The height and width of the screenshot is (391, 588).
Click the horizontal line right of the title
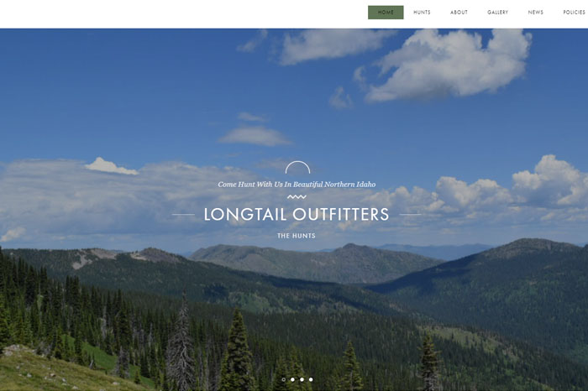[410, 215]
